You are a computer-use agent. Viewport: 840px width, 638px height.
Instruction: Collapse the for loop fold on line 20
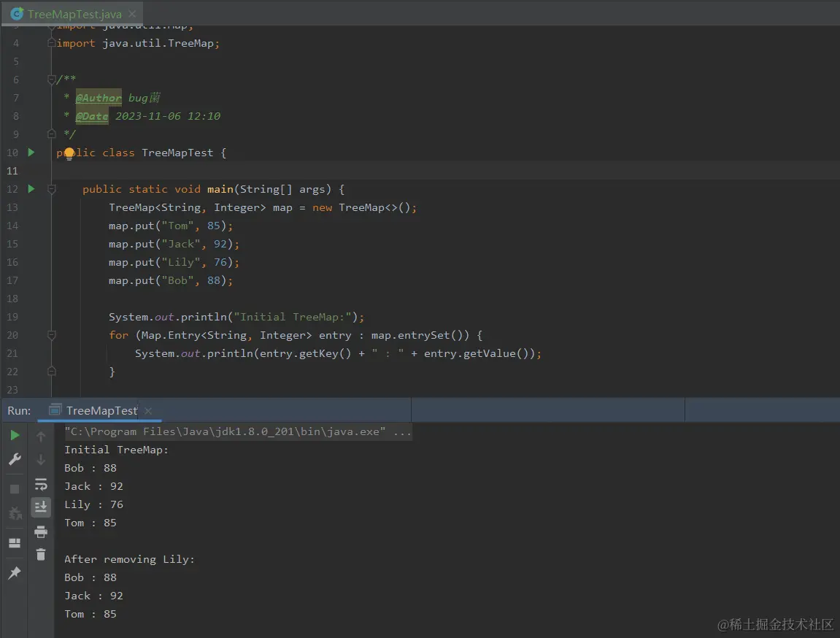coord(51,335)
